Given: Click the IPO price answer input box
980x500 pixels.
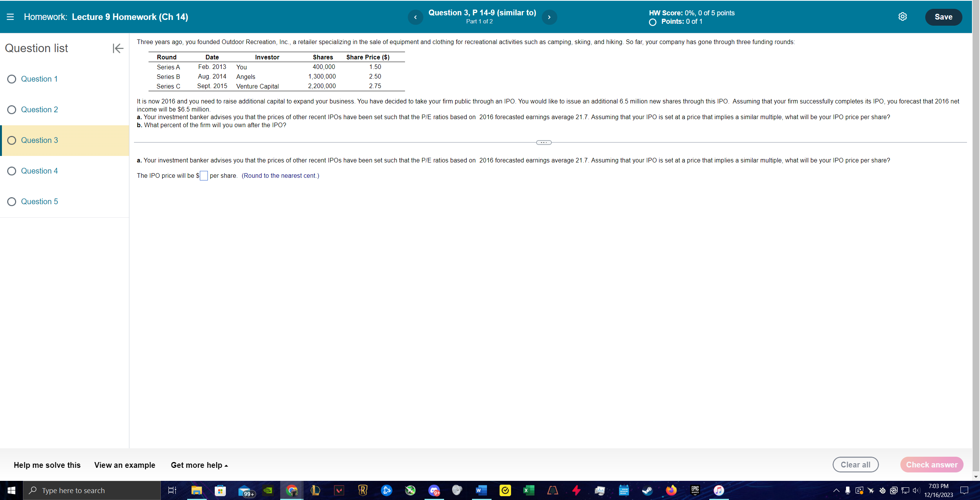Looking at the screenshot, I should [x=204, y=175].
